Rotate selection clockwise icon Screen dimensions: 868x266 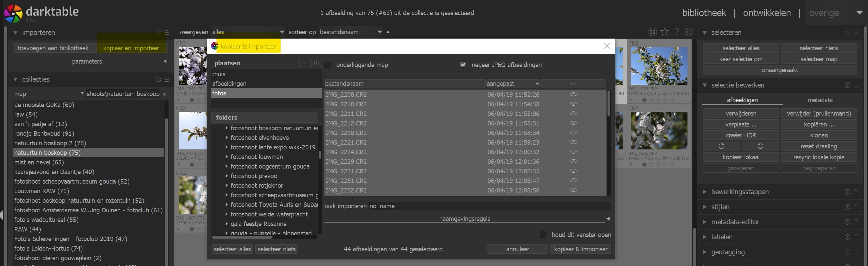[x=760, y=146]
